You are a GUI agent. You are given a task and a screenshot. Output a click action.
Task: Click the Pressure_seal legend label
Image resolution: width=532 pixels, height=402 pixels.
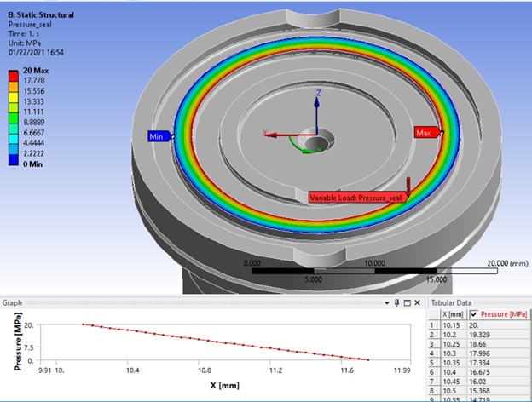tap(30, 25)
